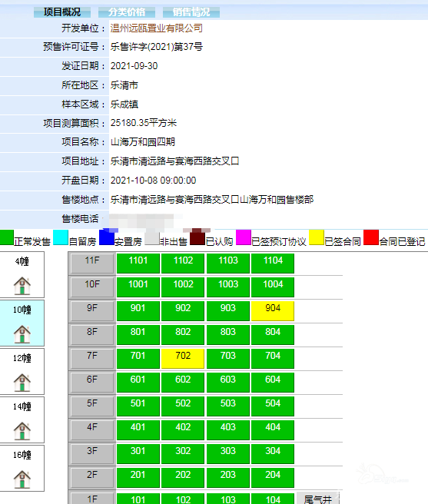Click the 尾气井 cell on 1F

(317, 498)
